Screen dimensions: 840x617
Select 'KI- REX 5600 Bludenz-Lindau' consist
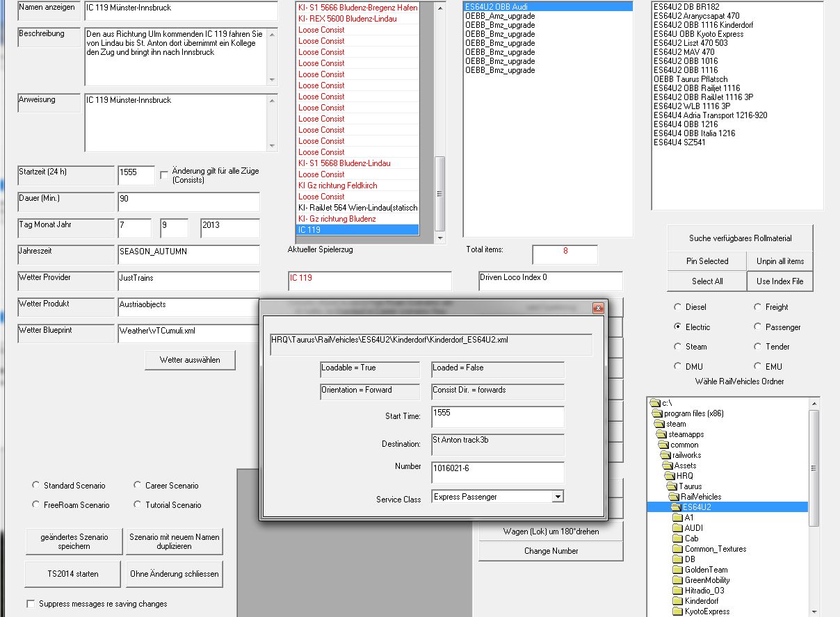pyautogui.click(x=357, y=19)
